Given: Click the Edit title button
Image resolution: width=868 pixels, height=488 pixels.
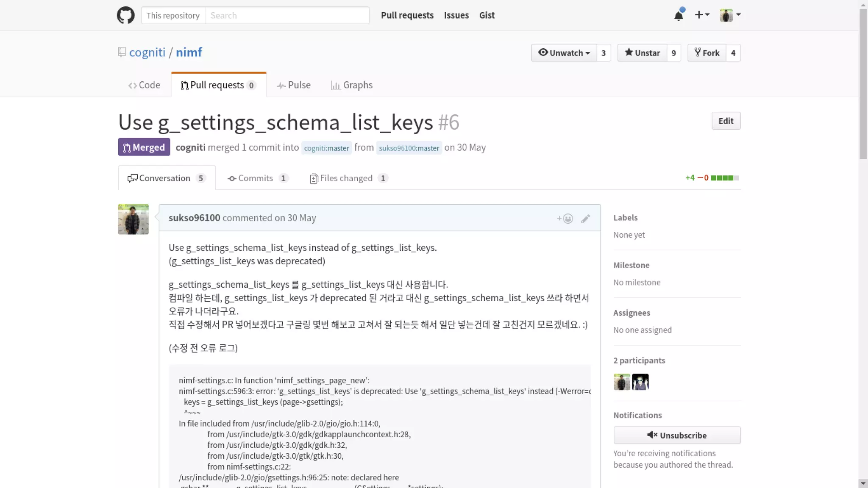Looking at the screenshot, I should (x=726, y=121).
